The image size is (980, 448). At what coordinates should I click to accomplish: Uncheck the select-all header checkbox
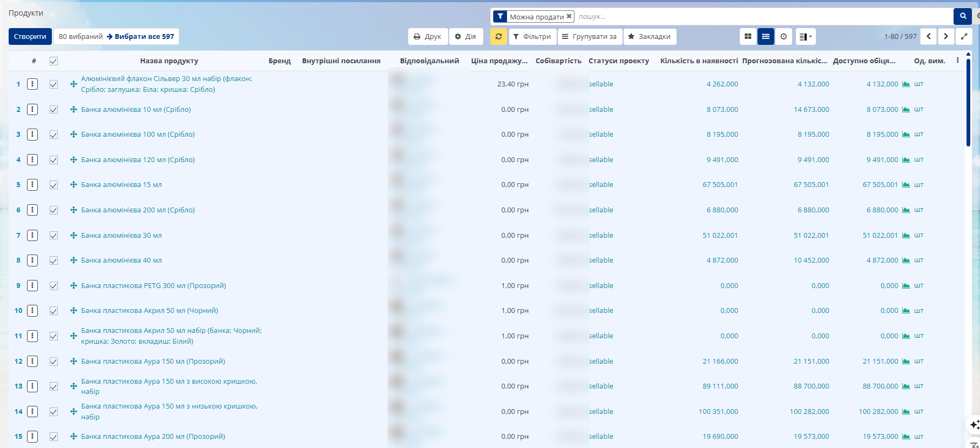[x=53, y=61]
